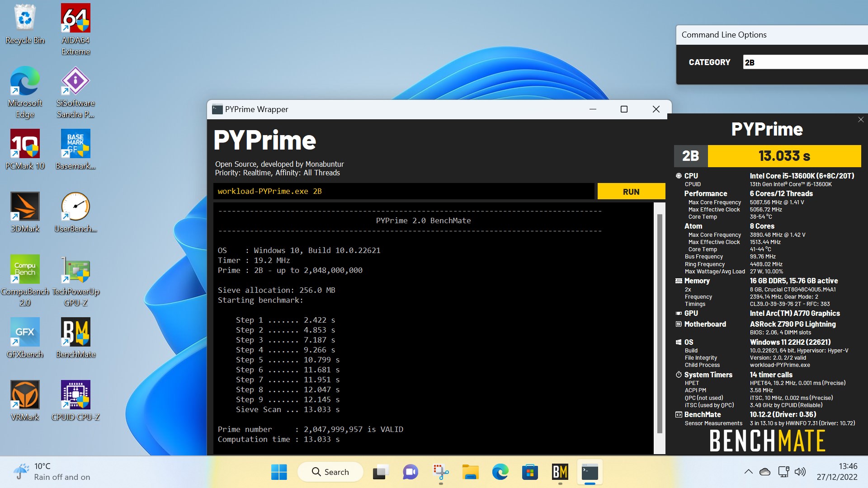Screen dimensions: 868x488
Task: Select the PCMark 10 desktop icon
Action: (x=25, y=150)
